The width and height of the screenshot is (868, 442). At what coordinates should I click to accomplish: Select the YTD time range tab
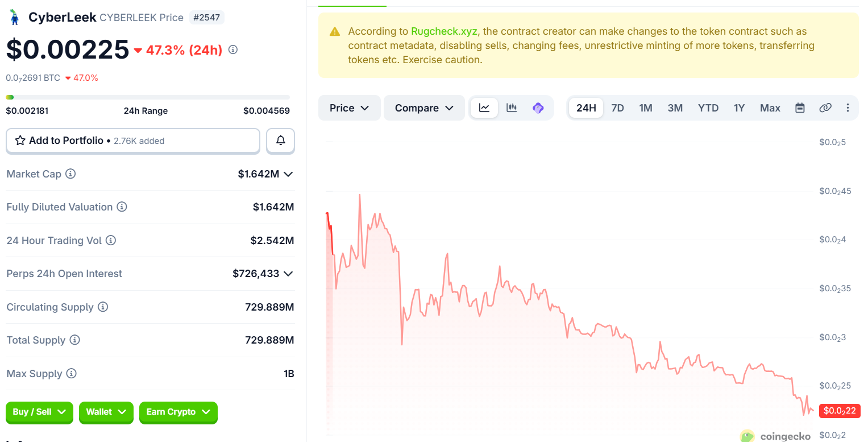tap(708, 108)
